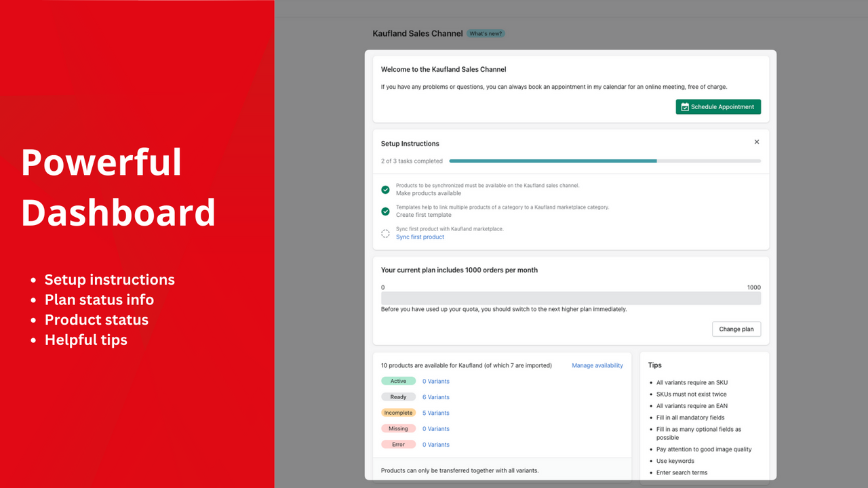Viewport: 868px width, 488px height.
Task: Select the Create first template task text
Action: tap(423, 216)
